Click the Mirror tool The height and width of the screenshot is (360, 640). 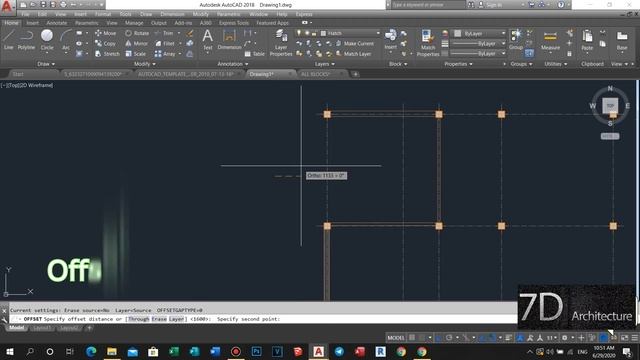pyautogui.click(x=136, y=43)
